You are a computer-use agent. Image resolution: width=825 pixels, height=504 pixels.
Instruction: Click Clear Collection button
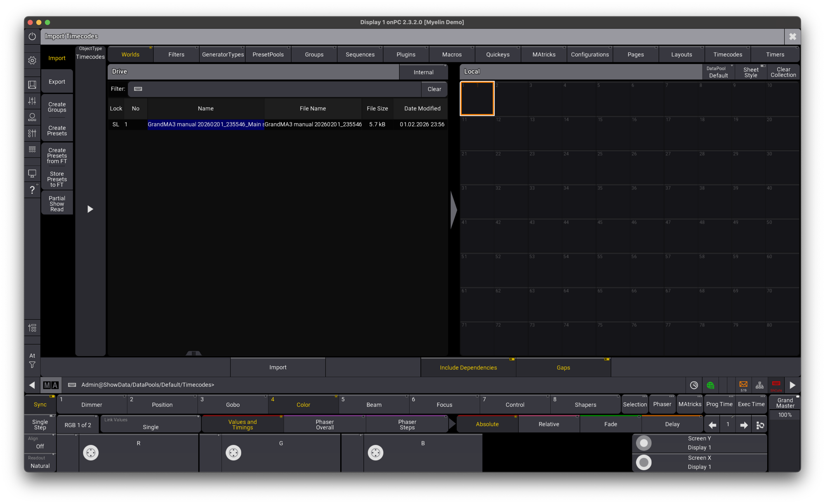coord(783,72)
